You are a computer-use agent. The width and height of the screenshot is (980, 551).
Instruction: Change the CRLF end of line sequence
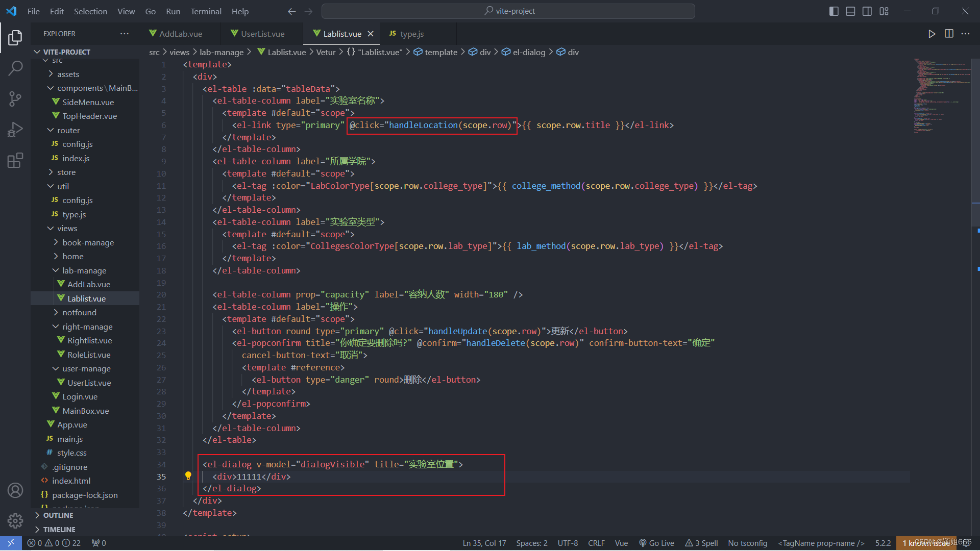(596, 543)
